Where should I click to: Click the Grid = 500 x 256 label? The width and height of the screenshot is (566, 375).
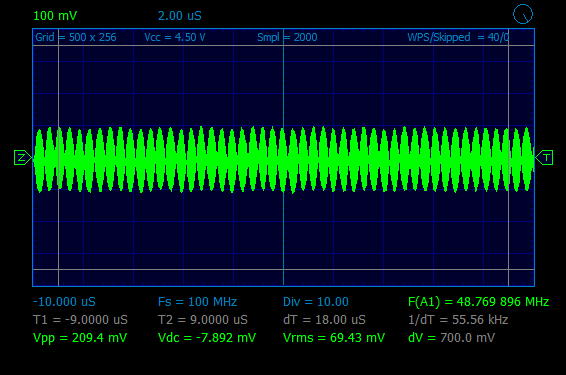76,37
